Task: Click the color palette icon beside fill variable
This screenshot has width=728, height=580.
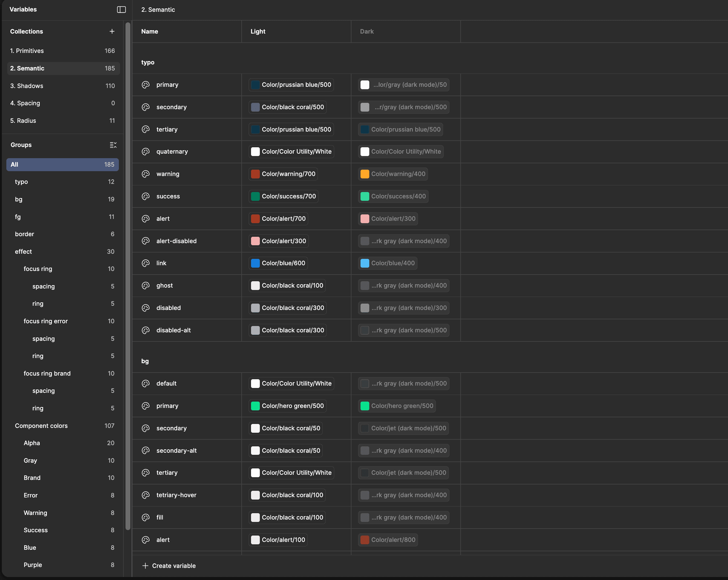Action: [145, 517]
